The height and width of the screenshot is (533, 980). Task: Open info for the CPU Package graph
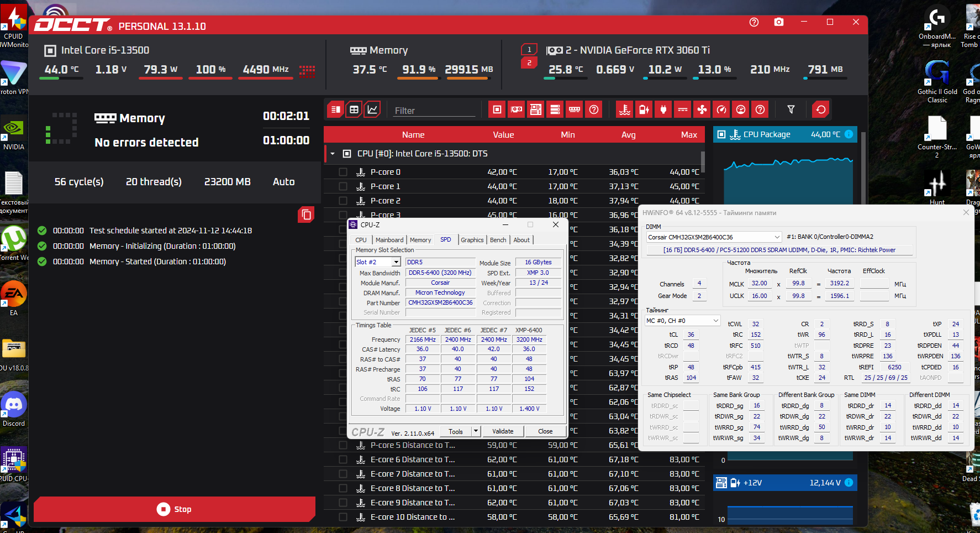(849, 134)
